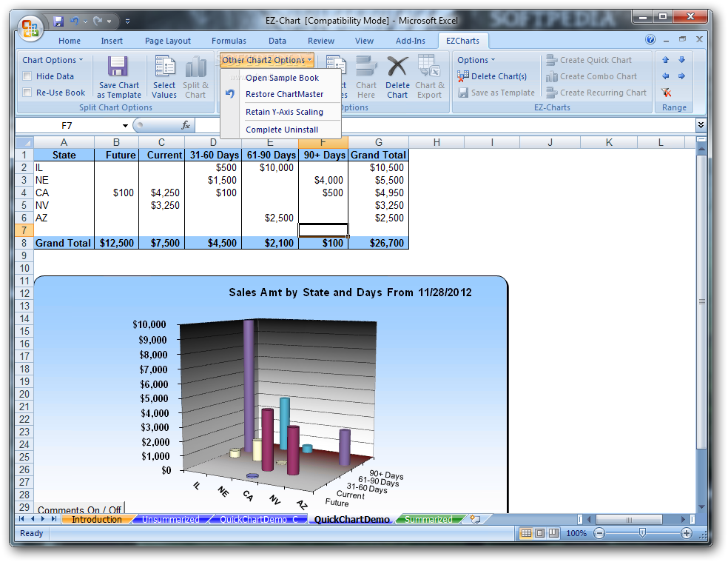Click the vertical scrollbar thumb
Image resolution: width=728 pixels, height=562 pixels.
tap(701, 301)
